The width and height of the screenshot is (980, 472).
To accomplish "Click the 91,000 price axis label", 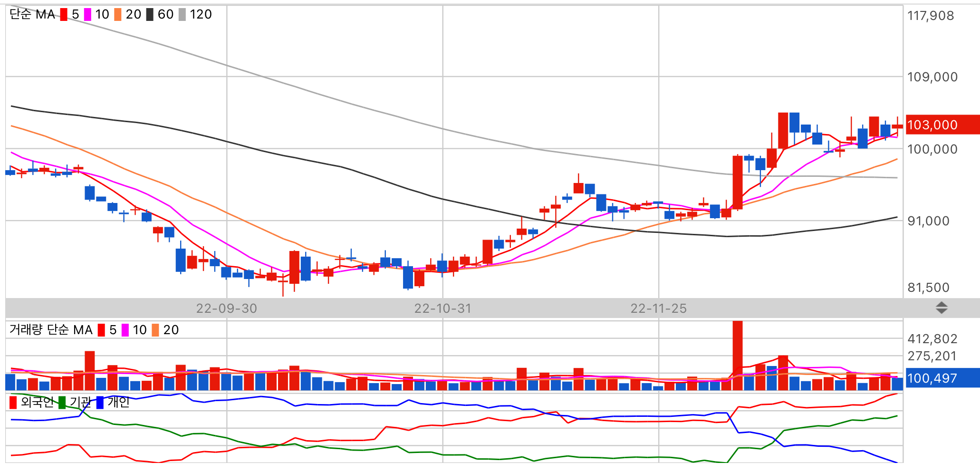I will click(x=928, y=221).
